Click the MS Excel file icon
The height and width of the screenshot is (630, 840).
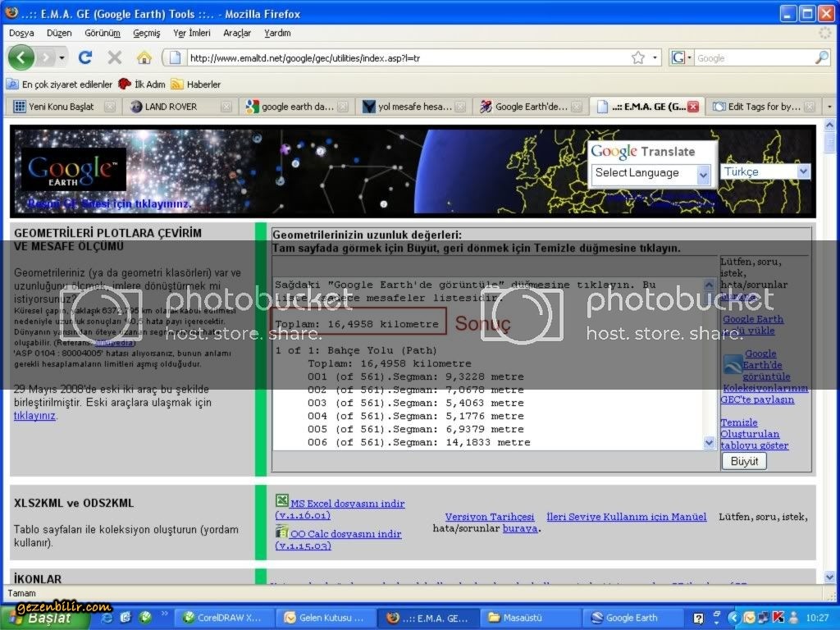[x=281, y=500]
